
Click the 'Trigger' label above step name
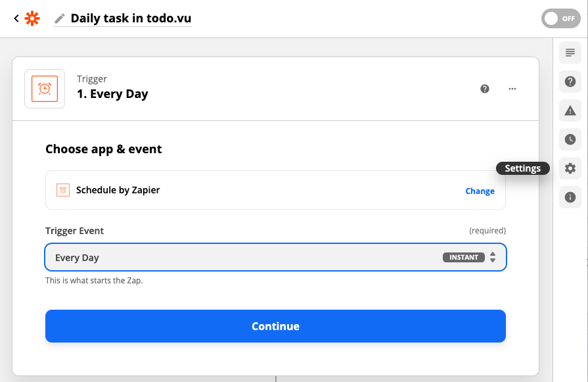point(92,79)
